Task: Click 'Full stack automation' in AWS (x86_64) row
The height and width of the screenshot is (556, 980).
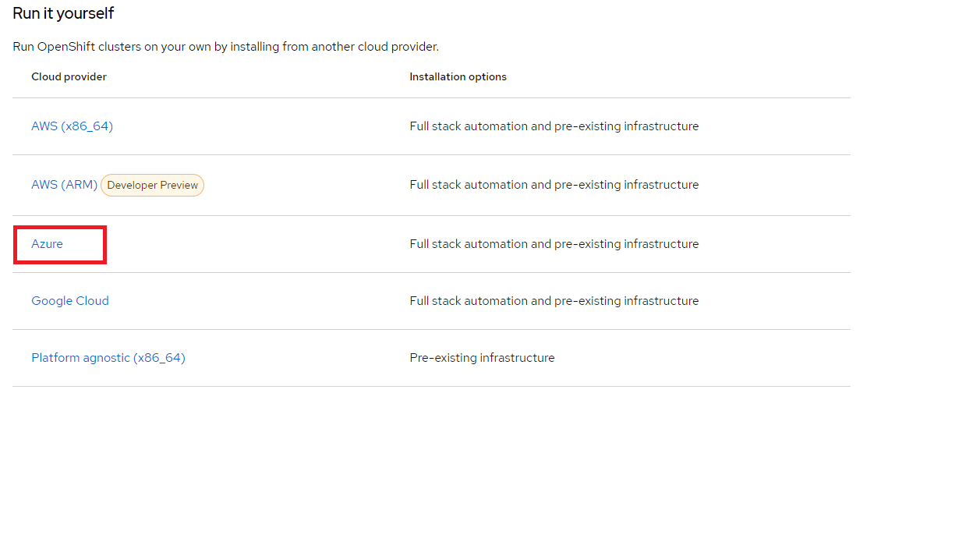Action: tap(469, 126)
